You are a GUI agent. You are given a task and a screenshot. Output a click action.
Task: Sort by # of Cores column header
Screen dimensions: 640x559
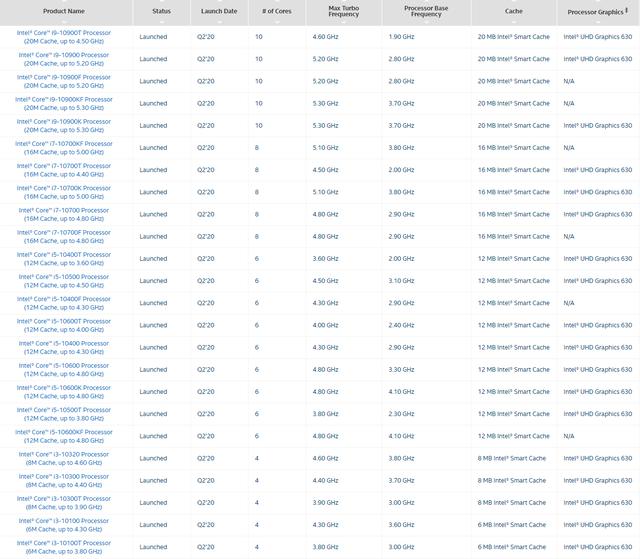tap(277, 11)
